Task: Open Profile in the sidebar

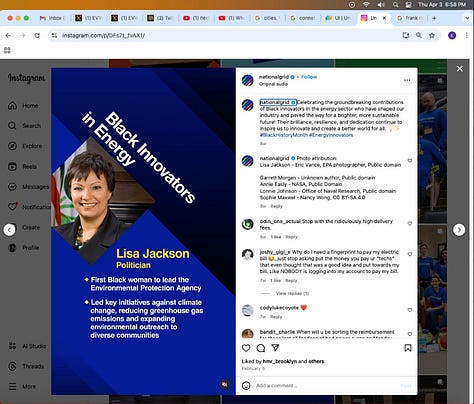Action: pyautogui.click(x=23, y=248)
